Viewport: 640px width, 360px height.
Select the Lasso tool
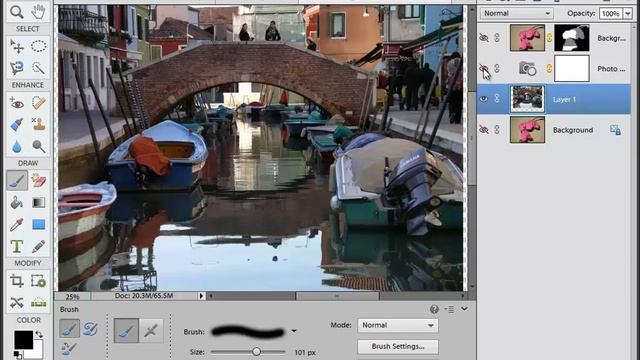pyautogui.click(x=17, y=68)
